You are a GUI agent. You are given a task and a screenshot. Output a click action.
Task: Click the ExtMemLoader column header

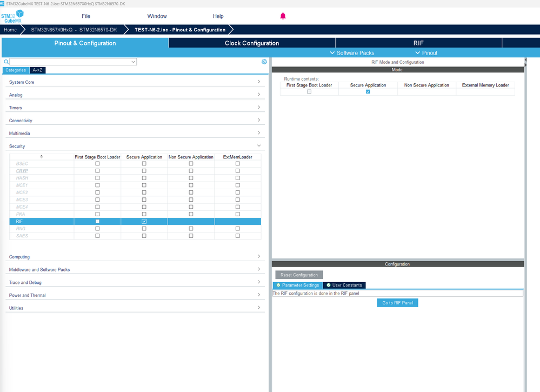tap(238, 157)
